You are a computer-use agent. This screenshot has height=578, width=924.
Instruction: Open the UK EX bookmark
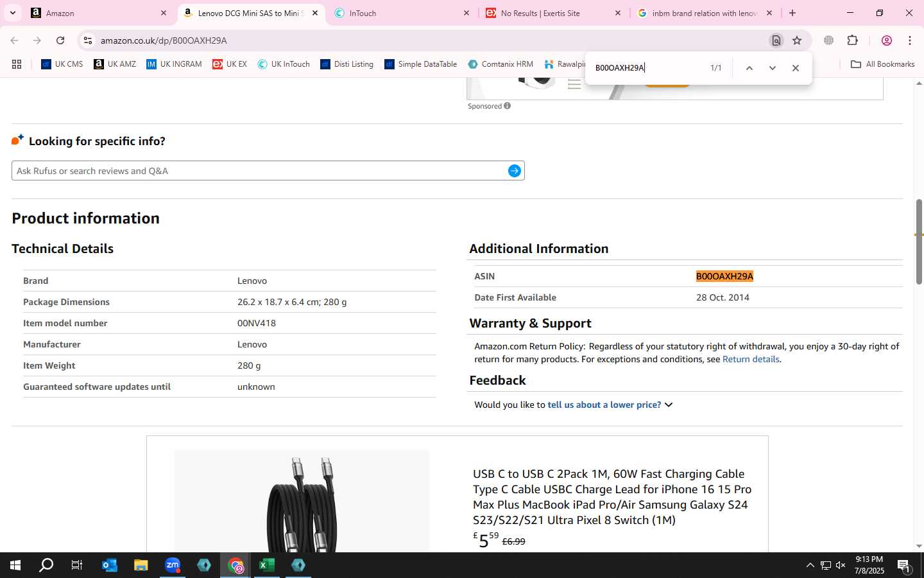coord(230,64)
